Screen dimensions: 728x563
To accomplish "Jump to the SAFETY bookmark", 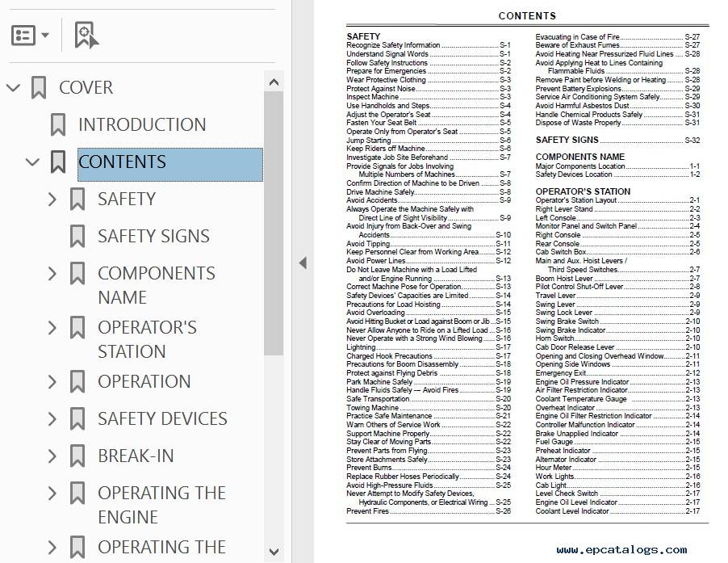I will [x=127, y=200].
